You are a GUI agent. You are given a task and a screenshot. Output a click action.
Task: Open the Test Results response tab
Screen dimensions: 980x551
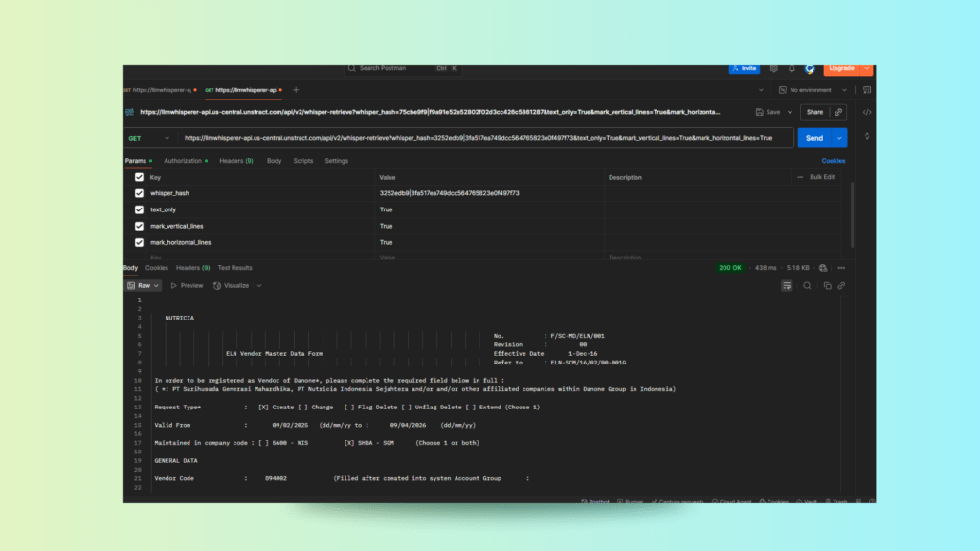pyautogui.click(x=234, y=268)
